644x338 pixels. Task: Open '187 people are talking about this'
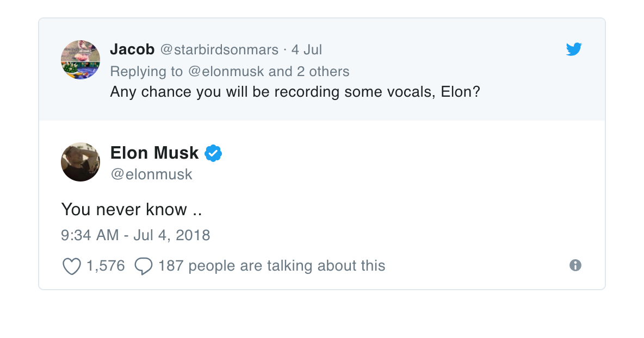coord(272,266)
